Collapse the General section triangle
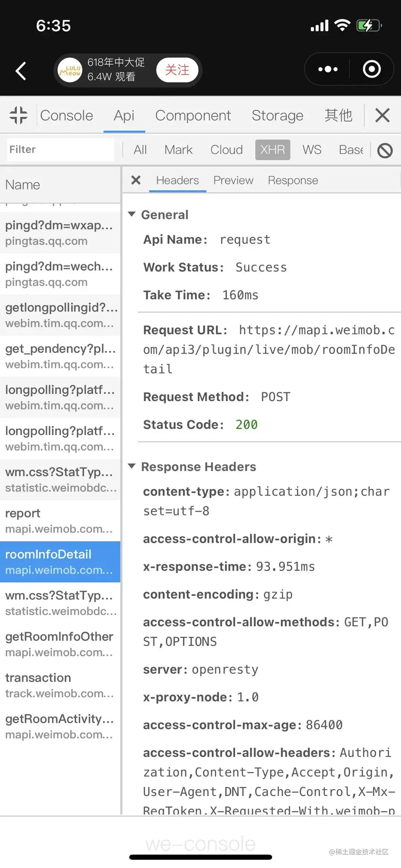 tap(131, 214)
